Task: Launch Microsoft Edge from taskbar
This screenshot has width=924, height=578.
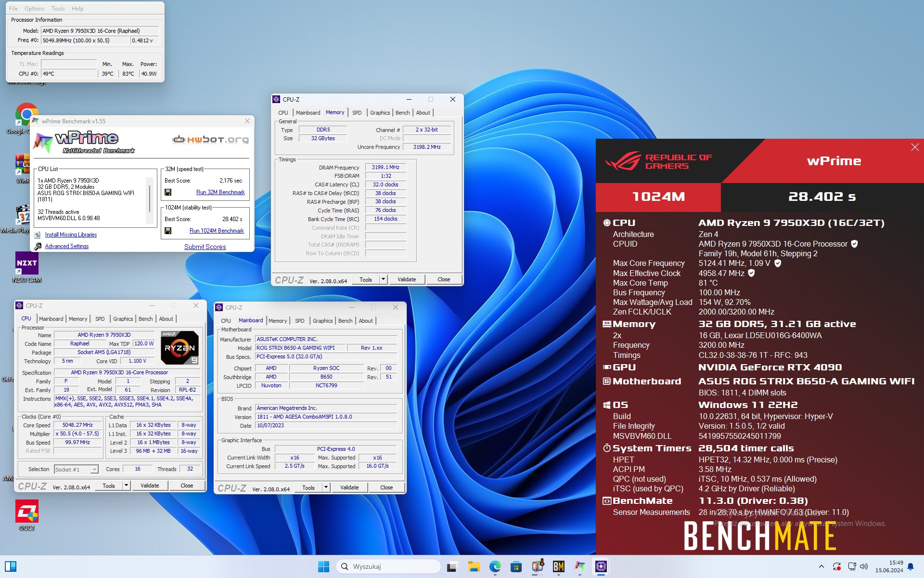Action: click(x=495, y=566)
